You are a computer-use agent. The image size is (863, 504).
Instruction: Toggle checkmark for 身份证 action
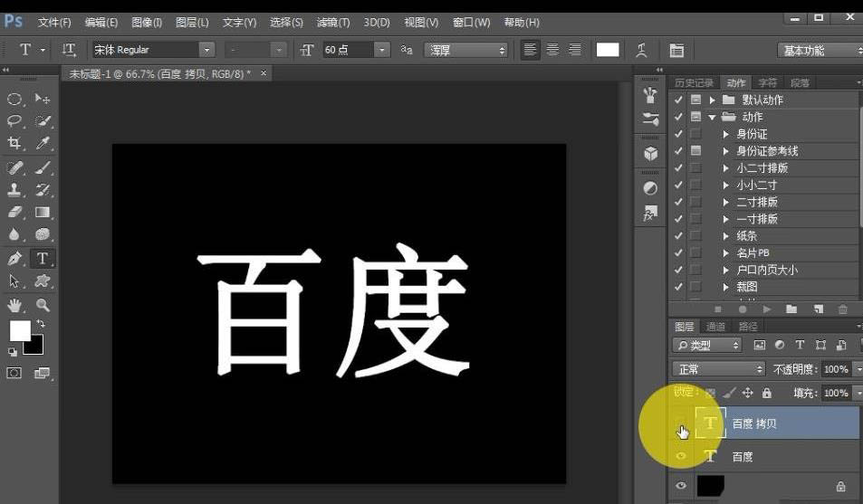coord(678,134)
